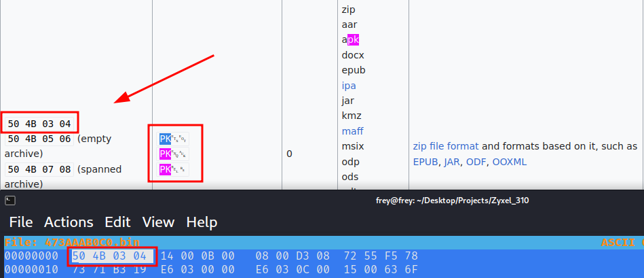Open the Edit menu

tap(117, 222)
